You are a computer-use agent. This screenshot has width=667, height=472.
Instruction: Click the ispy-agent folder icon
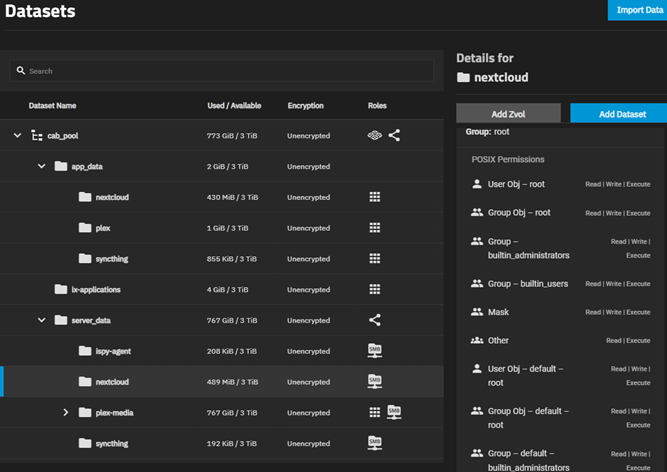click(85, 351)
